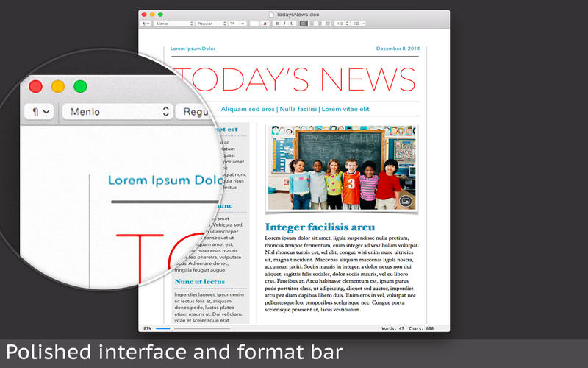Screen dimensions: 588x368
Task: Click the TodaysNews.doc document title icon
Action: pos(272,14)
